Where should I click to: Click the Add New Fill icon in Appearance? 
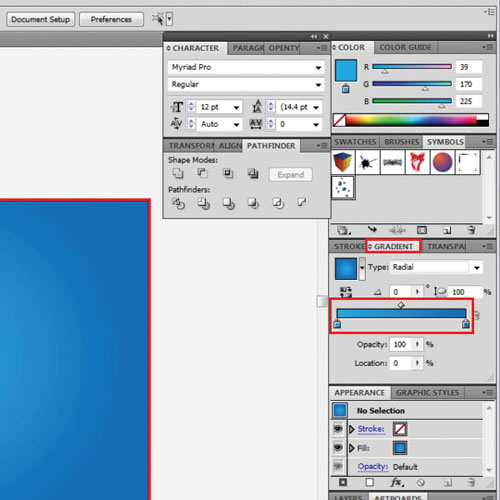(x=369, y=482)
